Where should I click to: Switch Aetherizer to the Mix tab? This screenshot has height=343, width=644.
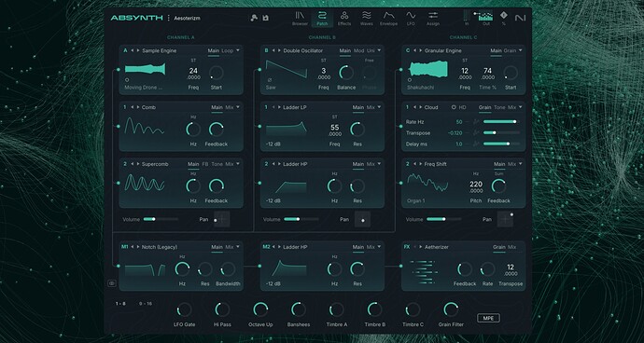pos(511,247)
